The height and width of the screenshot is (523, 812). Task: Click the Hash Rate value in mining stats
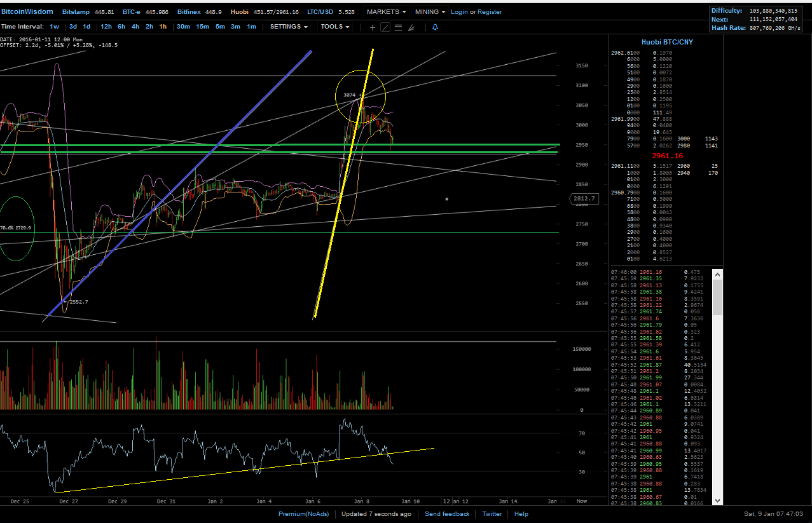point(775,28)
